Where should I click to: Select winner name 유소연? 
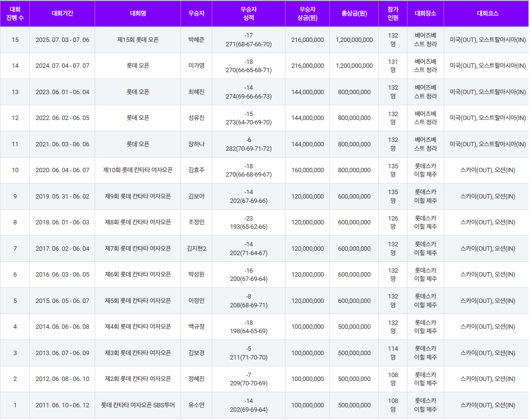pyautogui.click(x=196, y=405)
